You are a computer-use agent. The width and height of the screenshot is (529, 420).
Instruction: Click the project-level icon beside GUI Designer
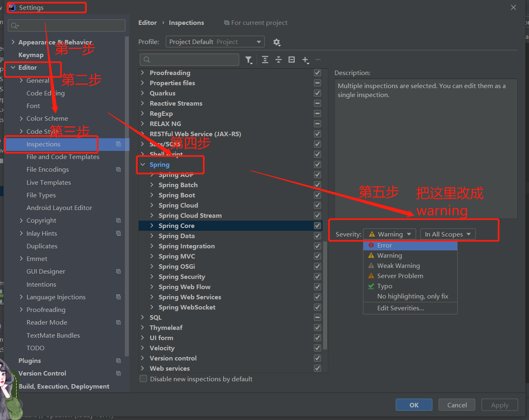point(119,271)
